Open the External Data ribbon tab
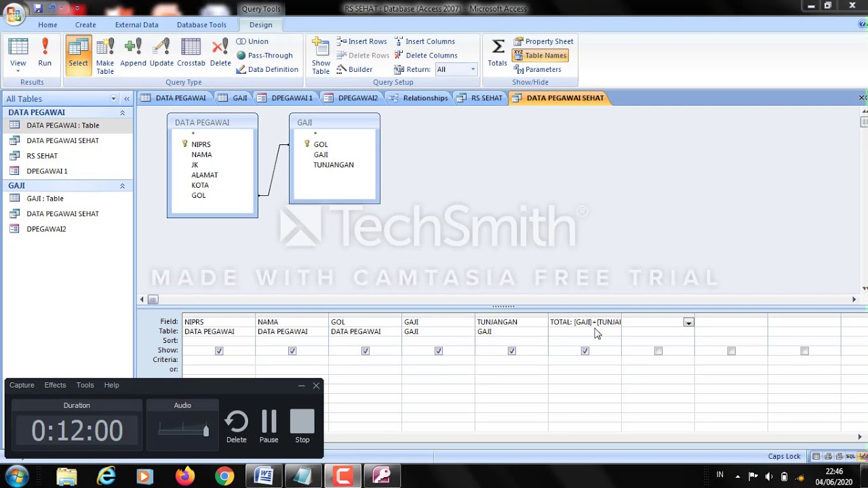 (136, 24)
